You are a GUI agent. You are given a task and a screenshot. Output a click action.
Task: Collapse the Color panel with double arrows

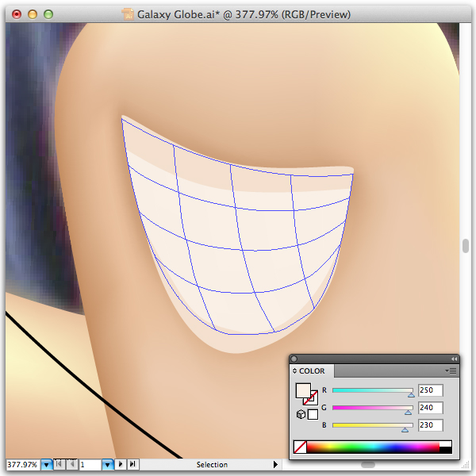coord(454,359)
